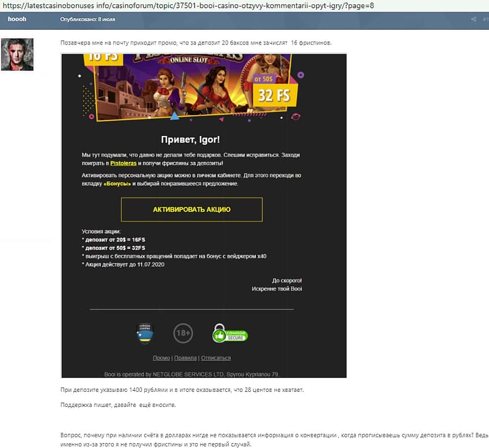This screenshot has height=448, width=489.
Task: Click the Pistoleras link in email
Action: coord(123,163)
